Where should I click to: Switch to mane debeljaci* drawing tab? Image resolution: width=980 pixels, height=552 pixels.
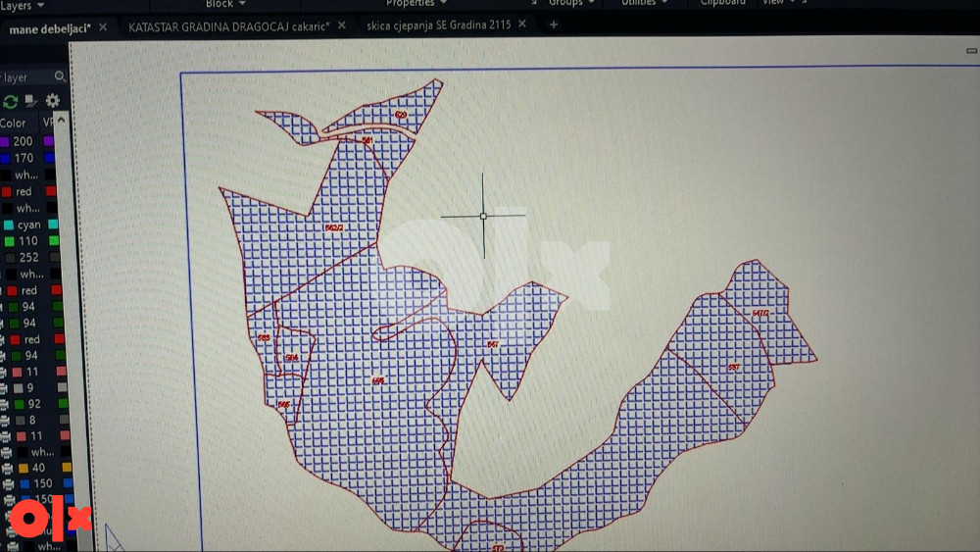click(50, 28)
